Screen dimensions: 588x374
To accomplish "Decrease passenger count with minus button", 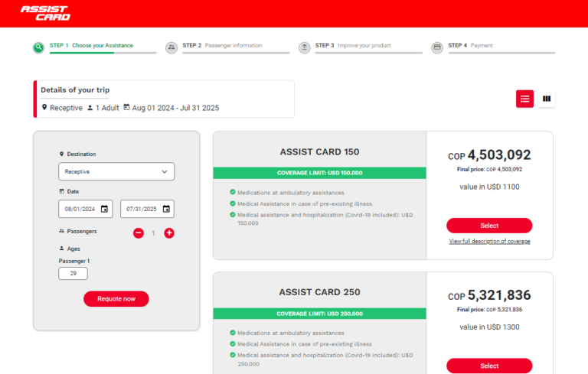I will tap(139, 233).
